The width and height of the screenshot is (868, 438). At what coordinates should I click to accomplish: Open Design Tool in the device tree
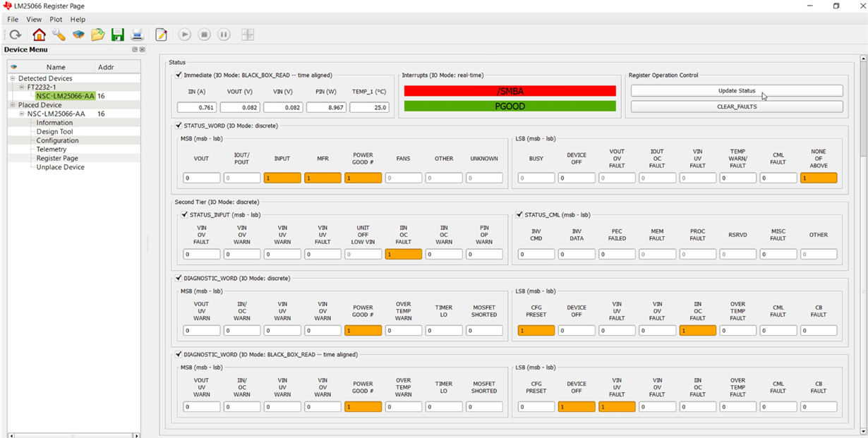coord(54,132)
